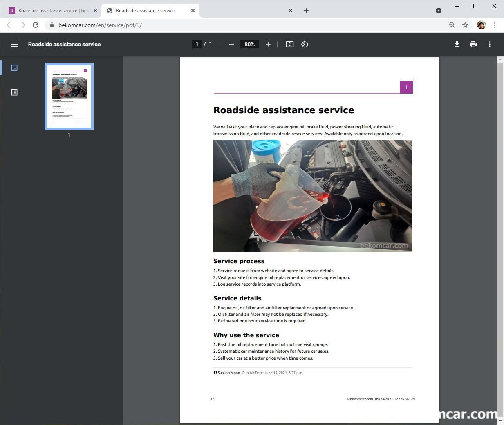Image resolution: width=504 pixels, height=425 pixels.
Task: Zoom out with the minus icon
Action: point(231,44)
